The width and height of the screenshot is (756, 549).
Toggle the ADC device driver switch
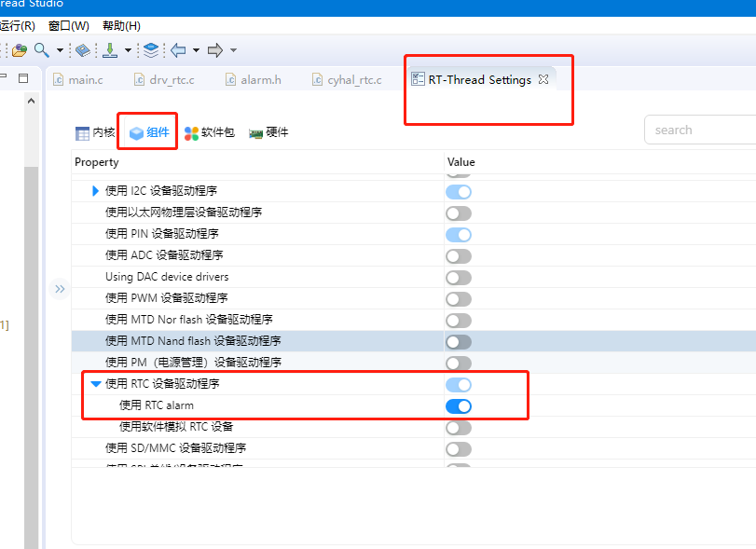coord(459,256)
